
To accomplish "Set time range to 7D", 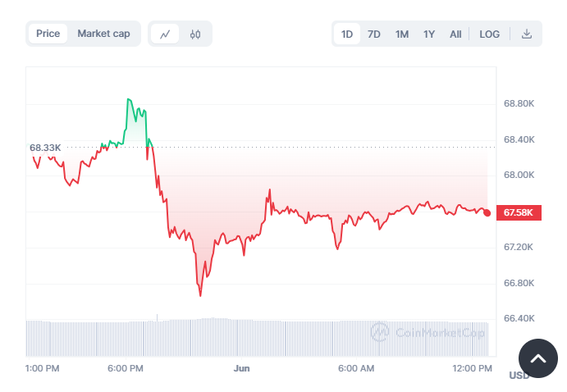I will 374,34.
